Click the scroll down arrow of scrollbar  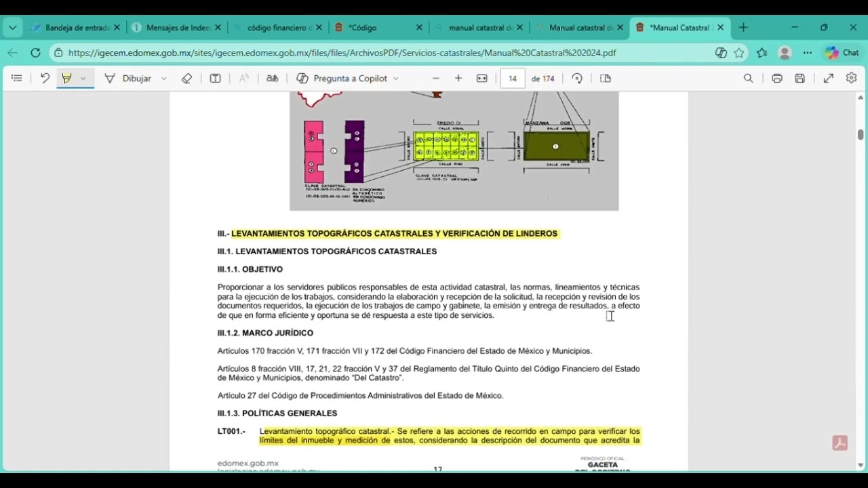click(861, 465)
